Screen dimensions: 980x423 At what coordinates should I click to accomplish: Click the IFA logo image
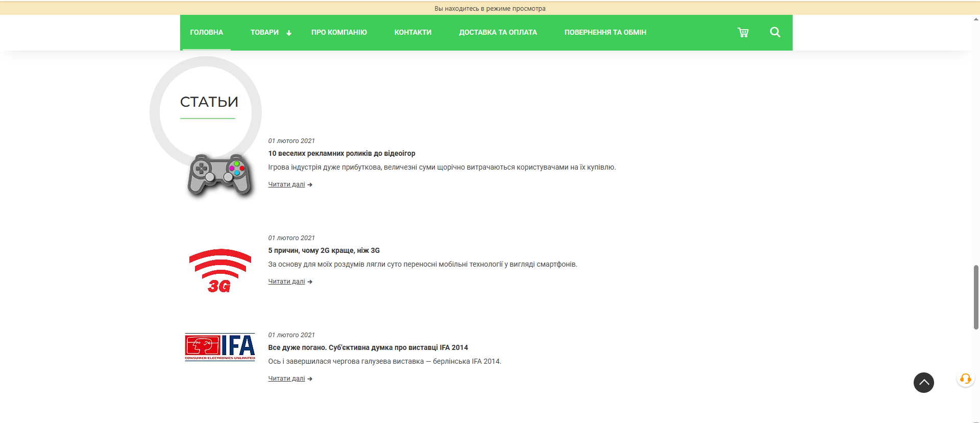[x=220, y=347]
